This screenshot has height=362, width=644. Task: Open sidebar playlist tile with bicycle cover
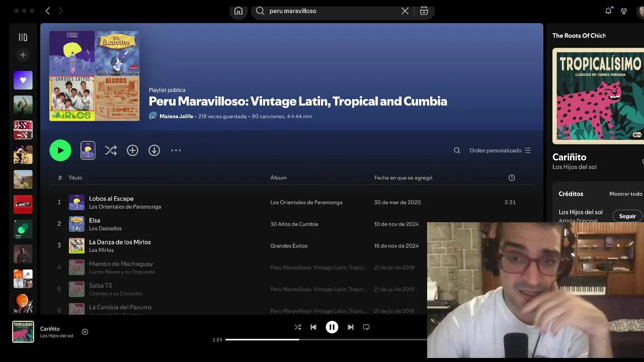(x=23, y=154)
